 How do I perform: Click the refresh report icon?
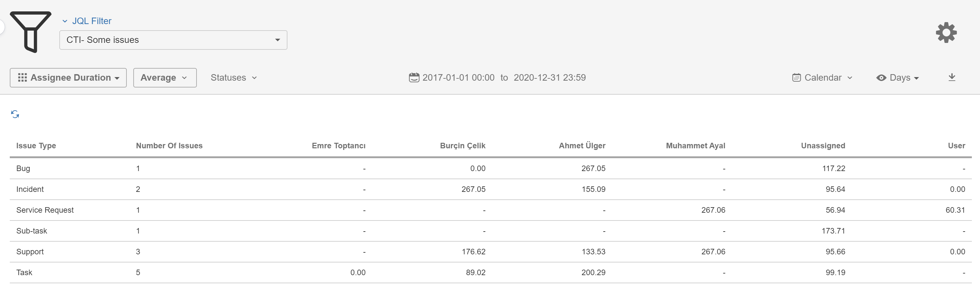(15, 114)
